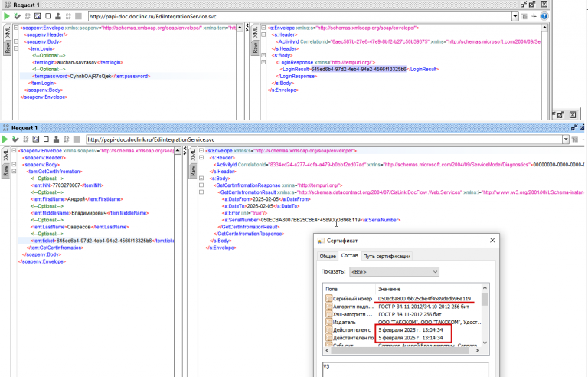Click the layout toggle icon beside the plus
Screen dimensions: 588x377
point(524,16)
